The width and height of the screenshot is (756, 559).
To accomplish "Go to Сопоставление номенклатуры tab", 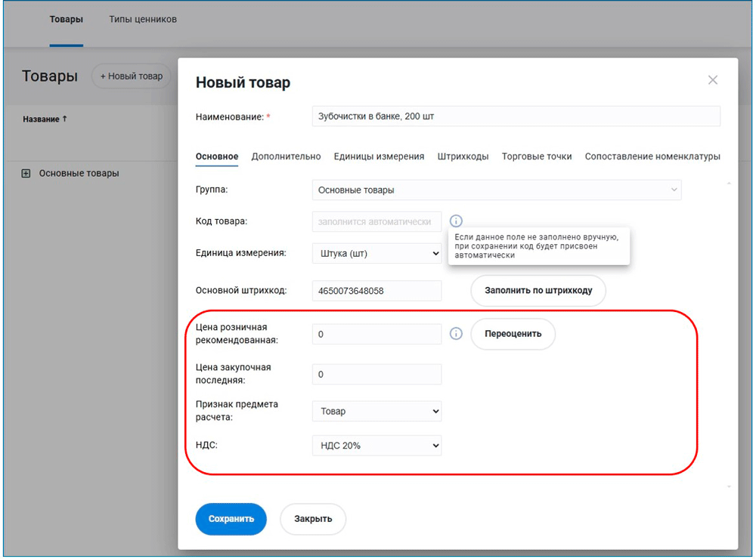I will click(x=652, y=156).
